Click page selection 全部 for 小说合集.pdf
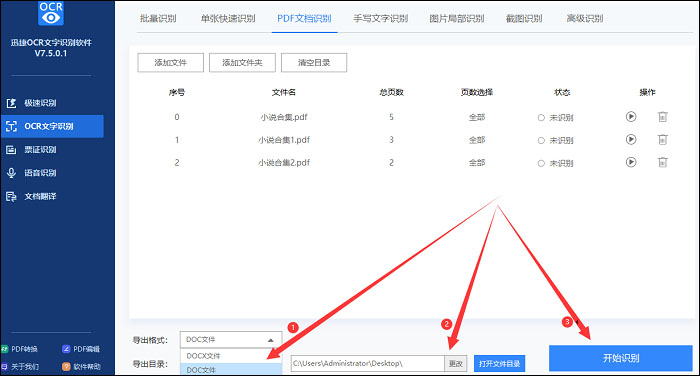The height and width of the screenshot is (376, 700). pos(477,117)
